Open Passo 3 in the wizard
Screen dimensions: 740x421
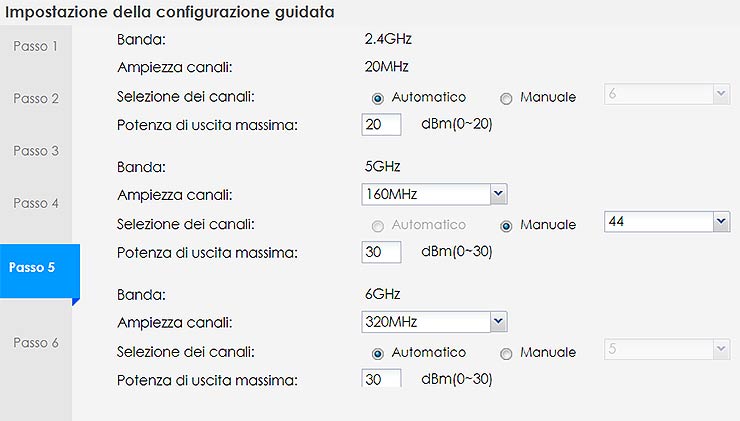tap(36, 150)
